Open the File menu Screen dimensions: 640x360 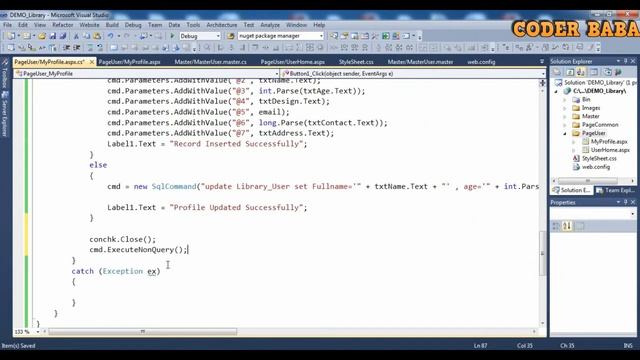[7, 25]
